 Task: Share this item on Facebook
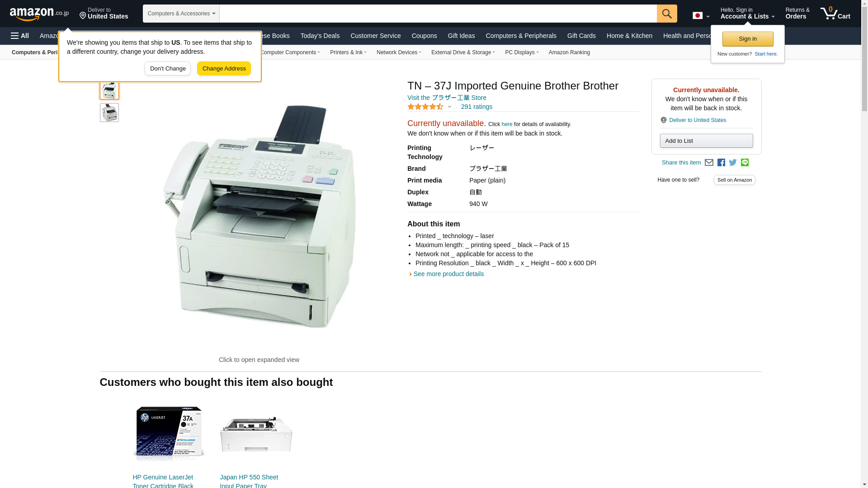pos(721,163)
